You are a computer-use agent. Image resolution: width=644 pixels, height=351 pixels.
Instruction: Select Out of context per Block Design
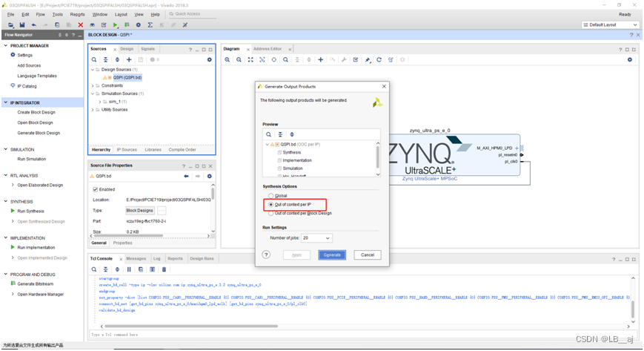click(270, 214)
